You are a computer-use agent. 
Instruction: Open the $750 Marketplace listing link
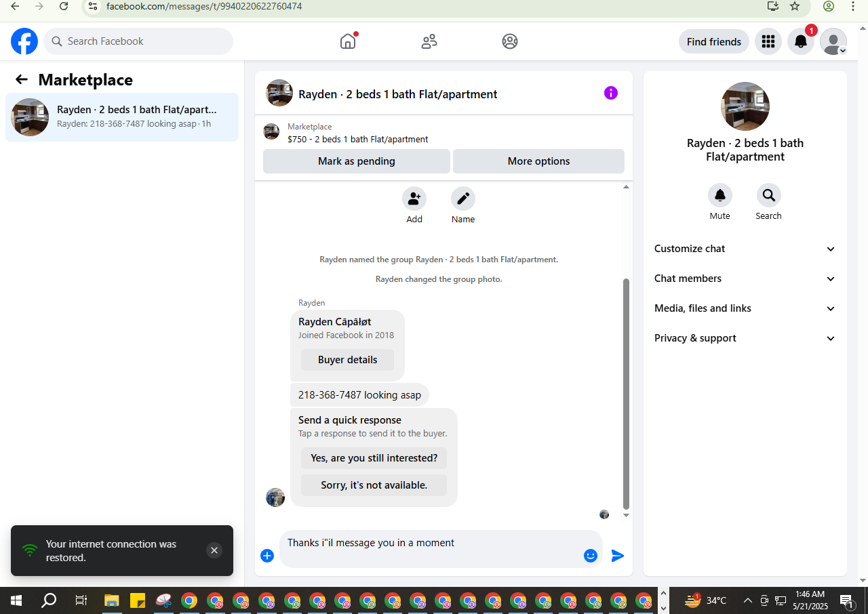pos(358,140)
